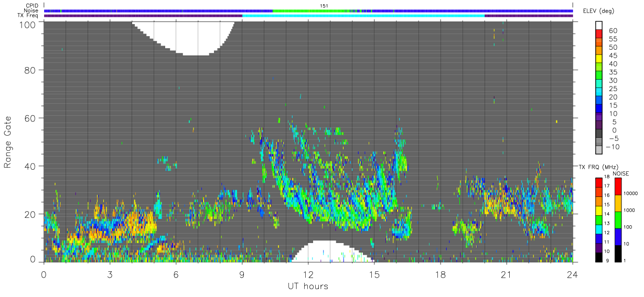The image size is (644, 297).
Task: Click the "21" tick on UT hours axis
Action: point(507,275)
